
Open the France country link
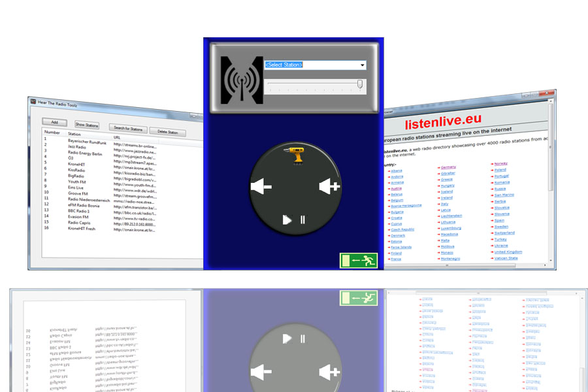coord(396,259)
